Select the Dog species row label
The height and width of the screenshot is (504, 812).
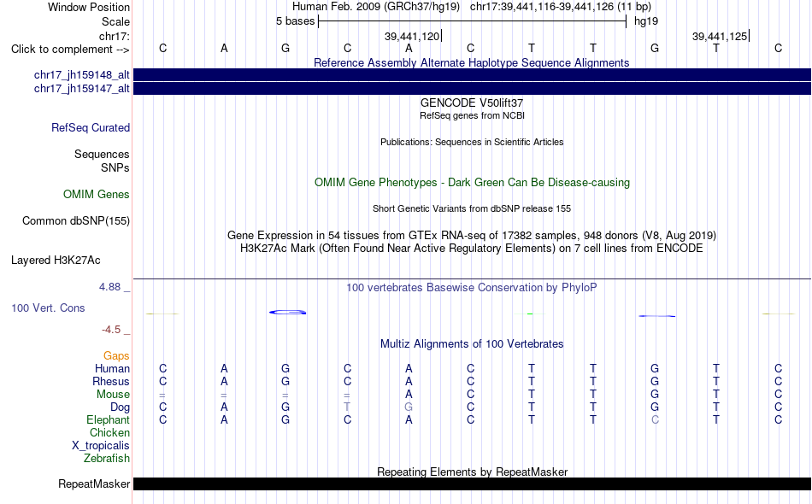(120, 407)
